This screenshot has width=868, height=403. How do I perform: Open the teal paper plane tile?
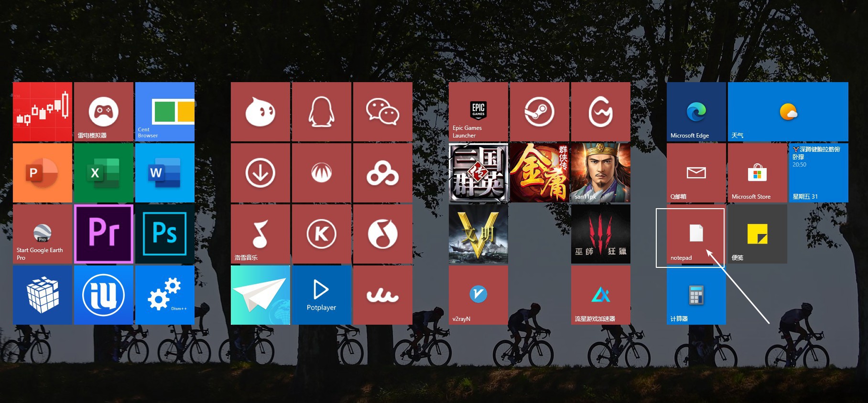coord(260,295)
